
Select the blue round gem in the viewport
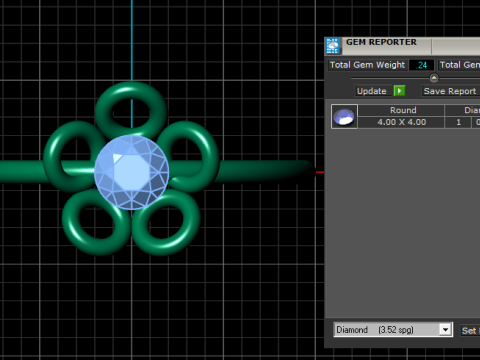point(132,172)
